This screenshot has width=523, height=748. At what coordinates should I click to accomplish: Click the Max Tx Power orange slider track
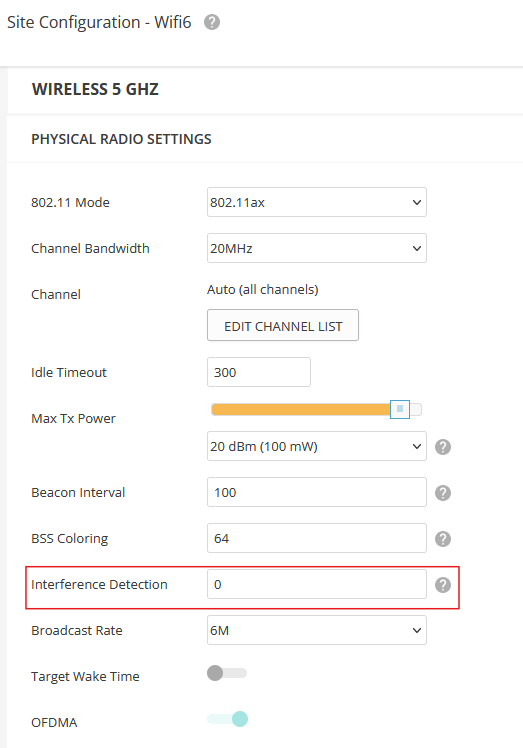(x=301, y=409)
